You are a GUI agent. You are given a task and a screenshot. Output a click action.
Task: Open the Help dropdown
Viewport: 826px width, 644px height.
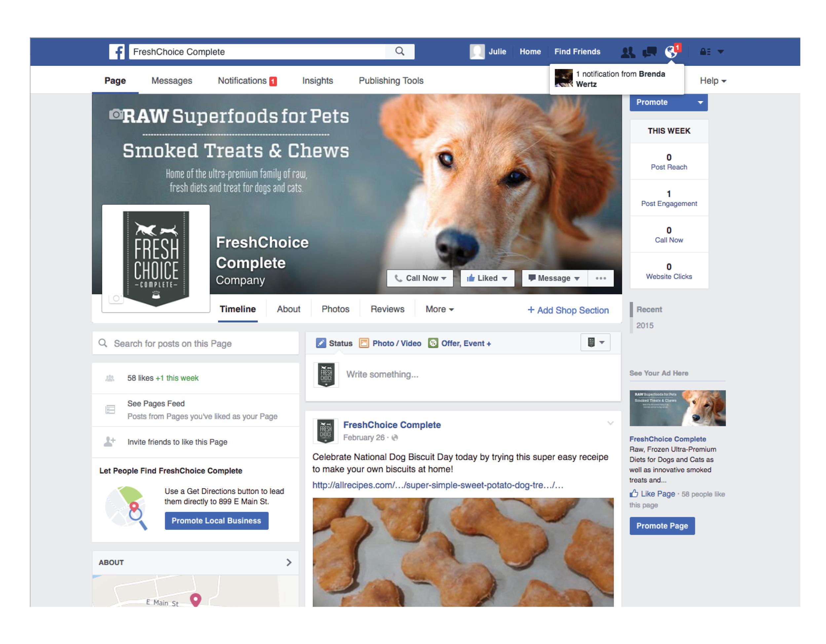tap(713, 81)
